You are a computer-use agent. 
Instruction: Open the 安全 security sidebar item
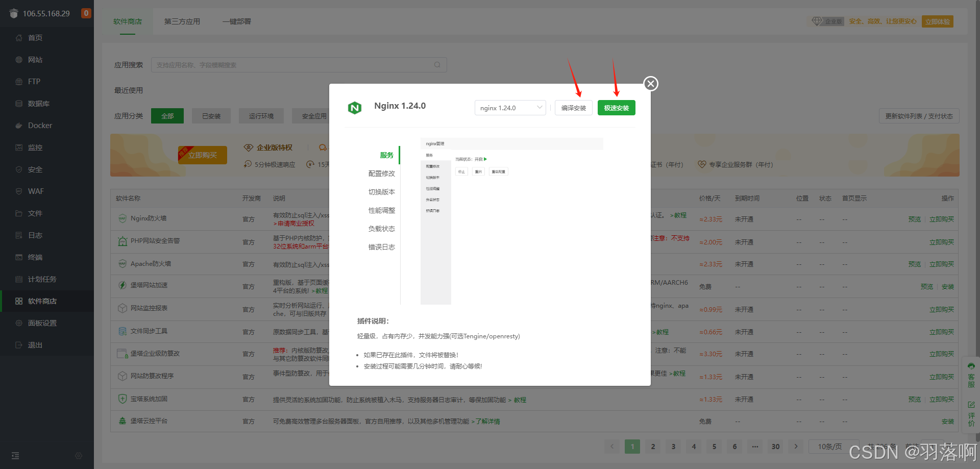coord(47,169)
